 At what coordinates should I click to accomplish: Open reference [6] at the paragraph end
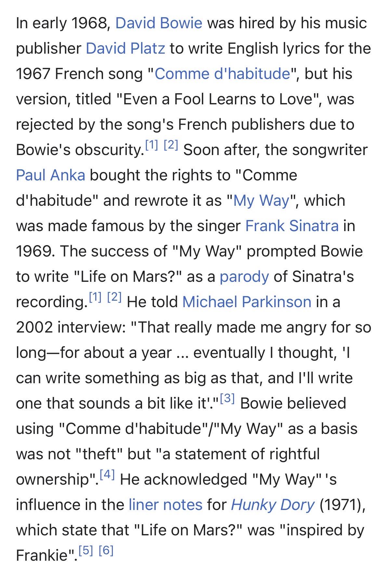coord(106,551)
